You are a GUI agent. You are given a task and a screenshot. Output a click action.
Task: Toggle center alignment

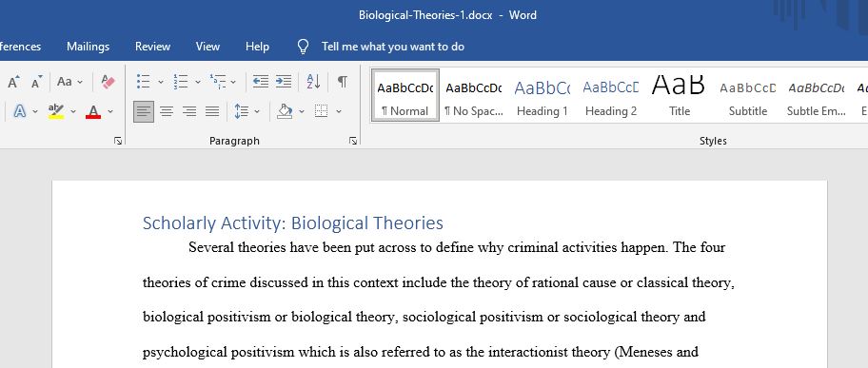point(167,111)
